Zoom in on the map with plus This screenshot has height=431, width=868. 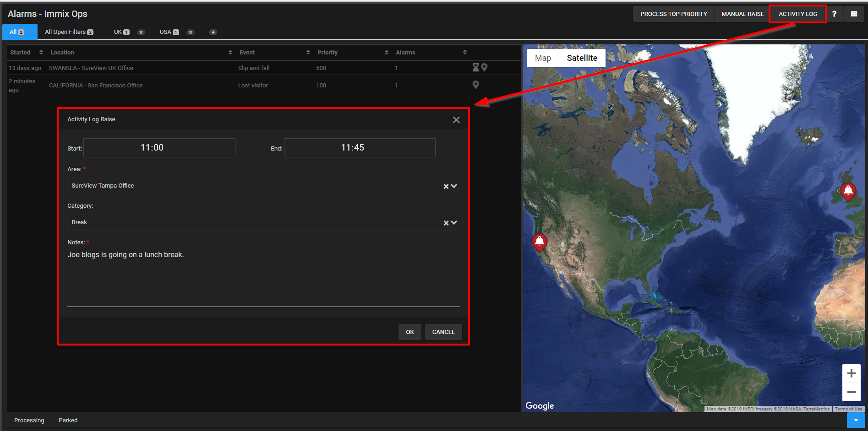pos(852,373)
